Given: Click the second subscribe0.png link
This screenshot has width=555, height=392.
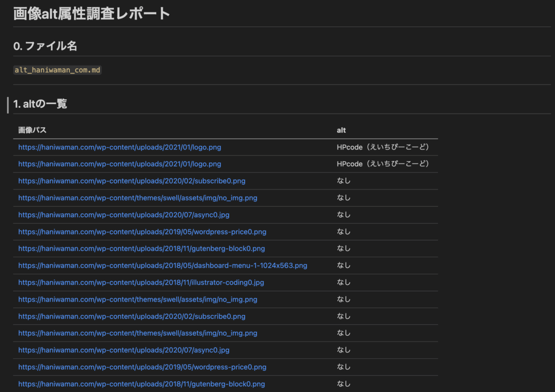Looking at the screenshot, I should pos(132,316).
